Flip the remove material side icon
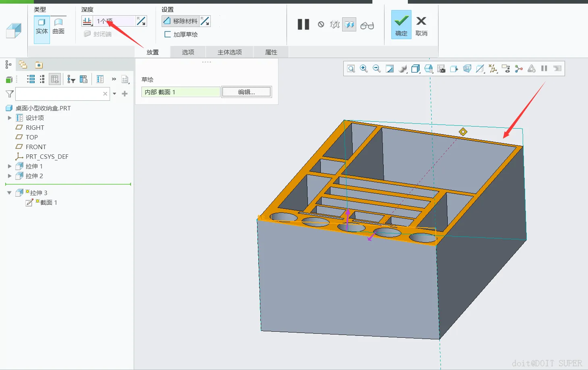 205,21
